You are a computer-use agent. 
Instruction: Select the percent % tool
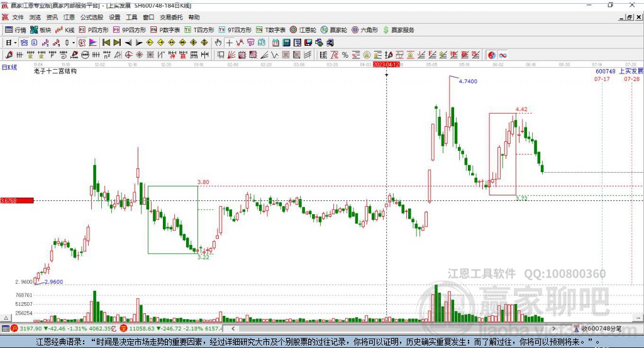point(345,55)
